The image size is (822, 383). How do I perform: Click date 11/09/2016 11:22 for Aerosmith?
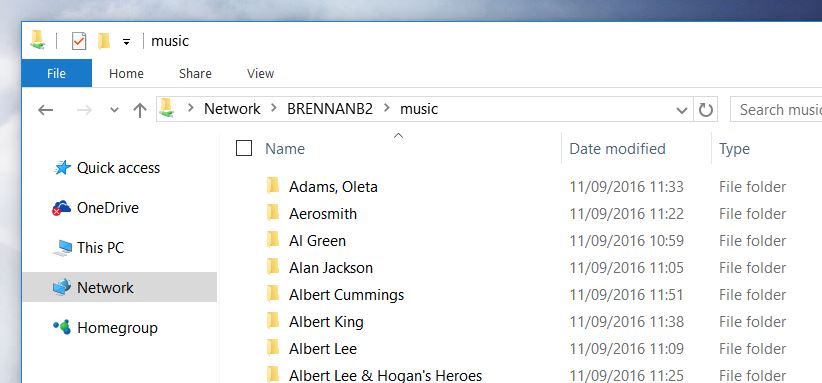626,214
